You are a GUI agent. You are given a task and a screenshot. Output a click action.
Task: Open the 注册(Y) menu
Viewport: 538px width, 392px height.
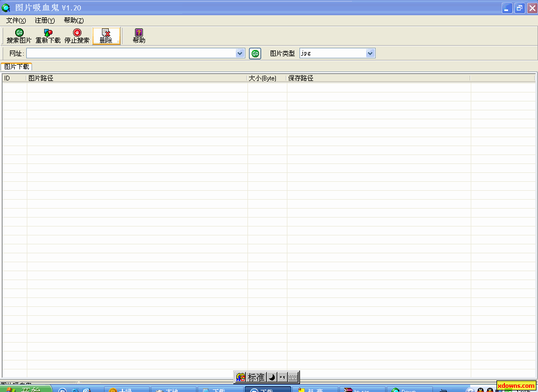click(x=45, y=20)
